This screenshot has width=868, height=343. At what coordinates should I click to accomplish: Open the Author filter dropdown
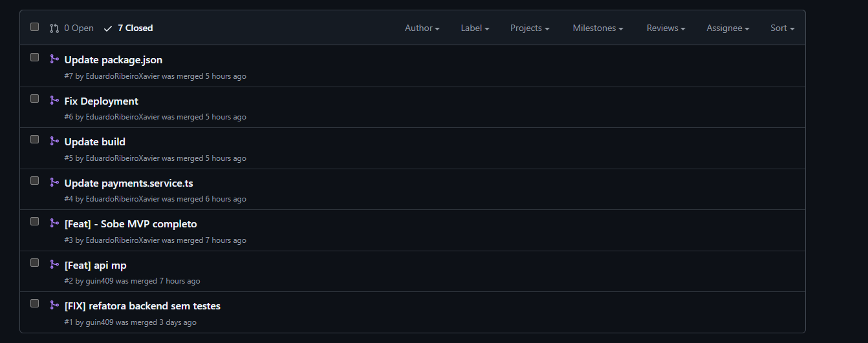click(422, 28)
